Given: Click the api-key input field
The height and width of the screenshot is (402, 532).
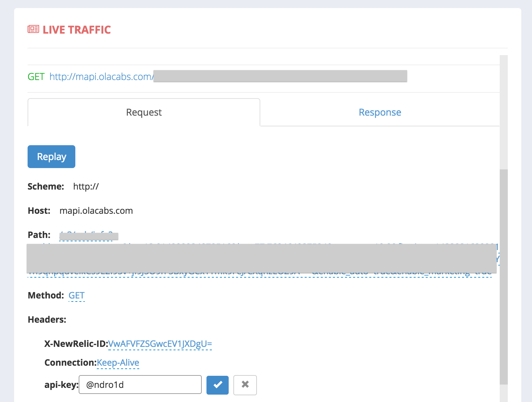Looking at the screenshot, I should point(140,385).
